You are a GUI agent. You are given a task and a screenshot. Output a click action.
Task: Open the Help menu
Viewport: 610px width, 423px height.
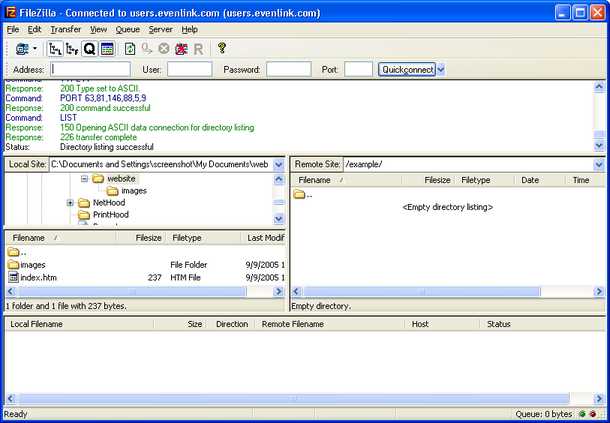(189, 30)
